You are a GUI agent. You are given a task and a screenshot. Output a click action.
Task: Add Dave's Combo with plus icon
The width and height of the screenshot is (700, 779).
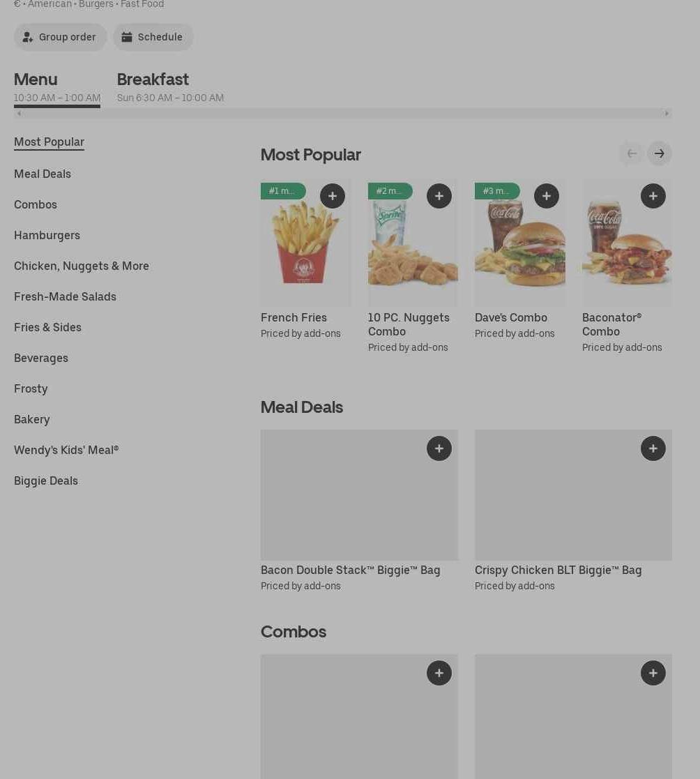click(547, 196)
